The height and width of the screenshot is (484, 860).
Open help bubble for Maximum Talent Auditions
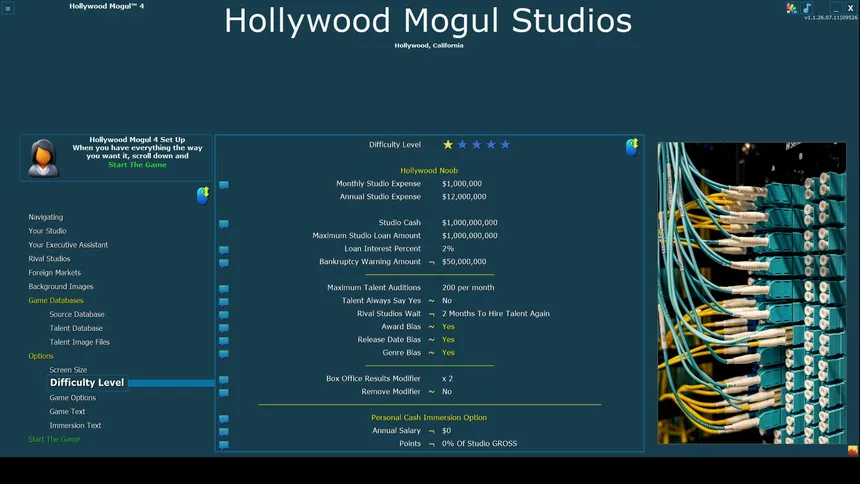tap(224, 289)
